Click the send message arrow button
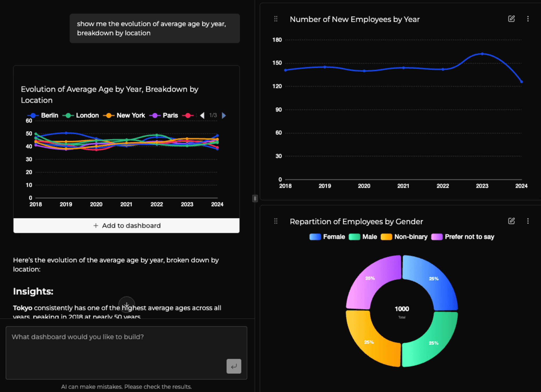 pyautogui.click(x=234, y=366)
